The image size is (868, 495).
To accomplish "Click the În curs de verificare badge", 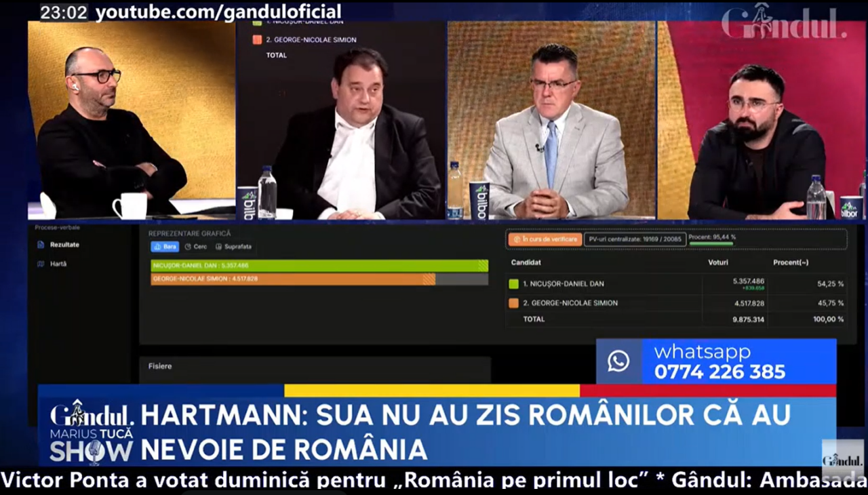I will coord(545,239).
